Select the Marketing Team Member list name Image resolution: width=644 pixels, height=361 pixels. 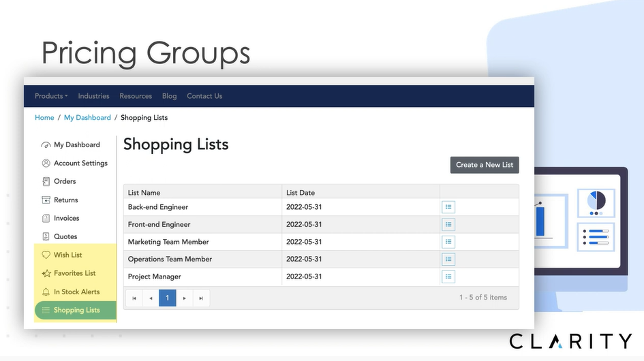tap(168, 242)
